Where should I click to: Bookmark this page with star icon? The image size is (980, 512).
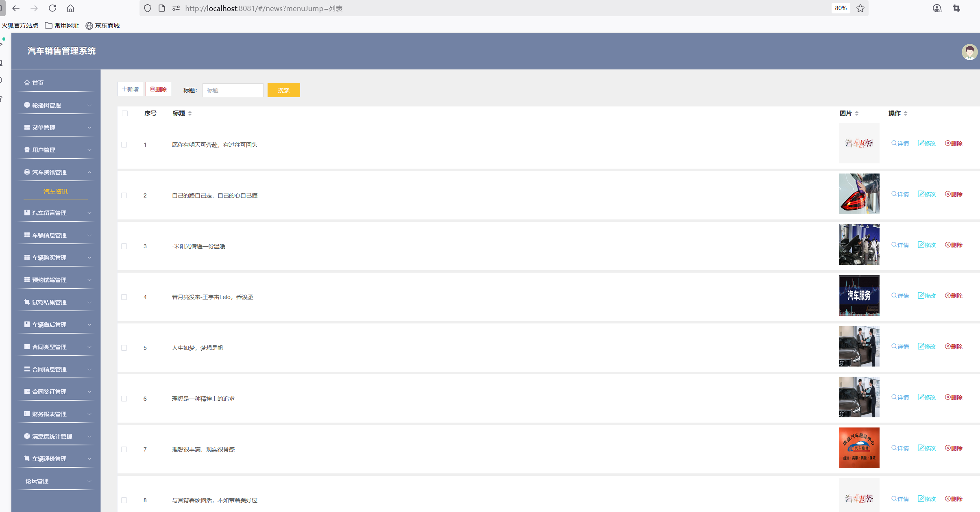coord(860,8)
